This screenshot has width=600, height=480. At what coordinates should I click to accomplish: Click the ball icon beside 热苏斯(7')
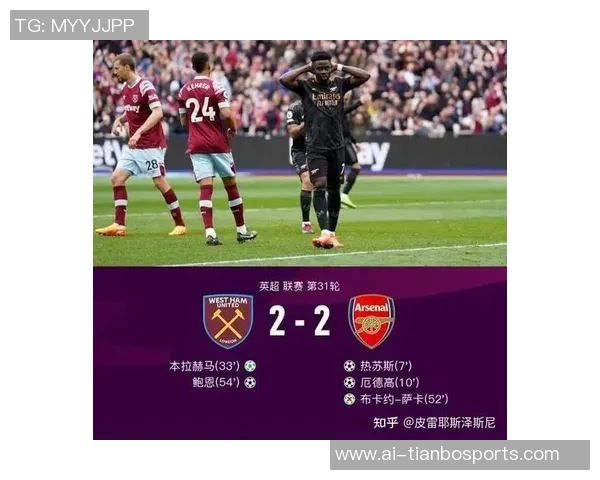pos(349,366)
